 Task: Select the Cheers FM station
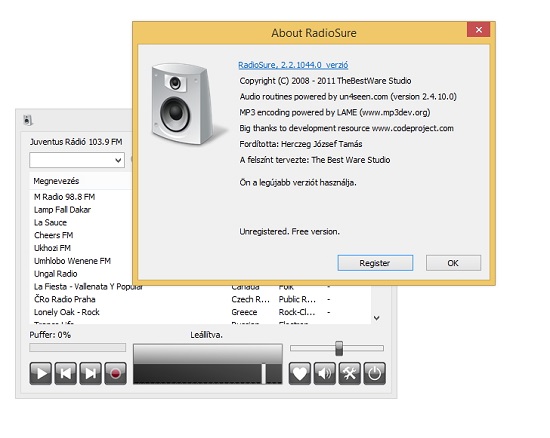click(54, 235)
